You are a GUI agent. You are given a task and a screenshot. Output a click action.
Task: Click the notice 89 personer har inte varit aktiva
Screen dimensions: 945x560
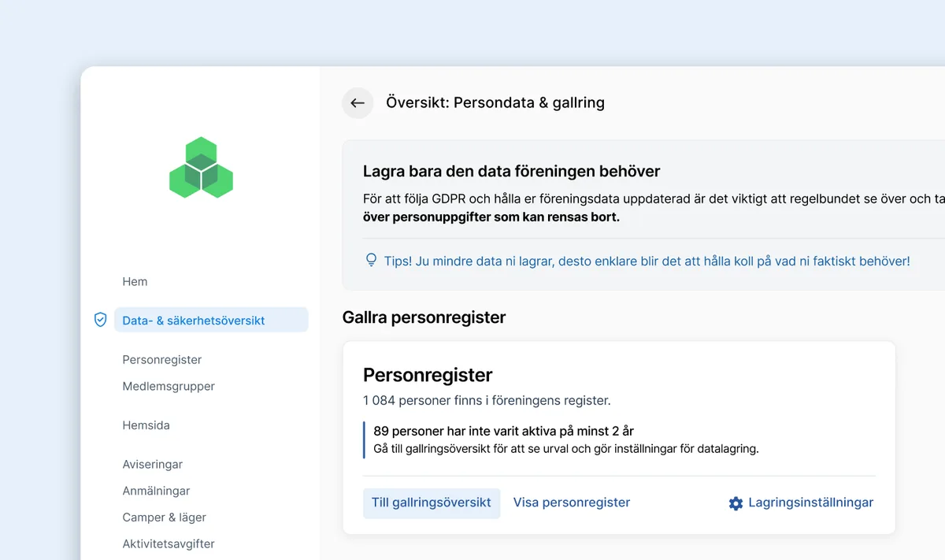(x=504, y=431)
